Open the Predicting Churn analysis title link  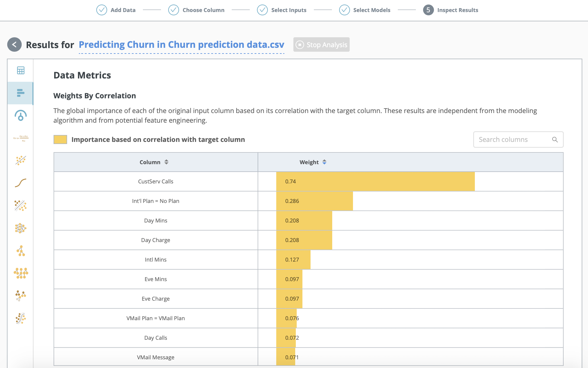point(181,44)
